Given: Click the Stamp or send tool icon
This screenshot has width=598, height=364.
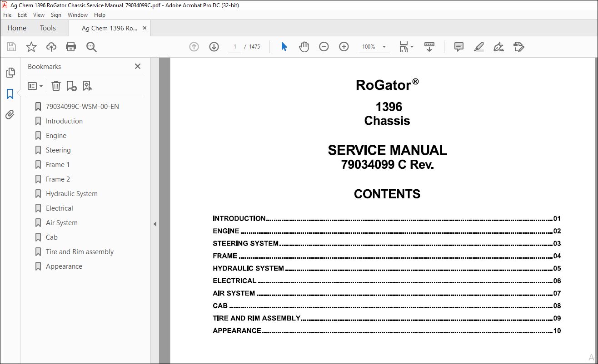Looking at the screenshot, I should click(519, 47).
